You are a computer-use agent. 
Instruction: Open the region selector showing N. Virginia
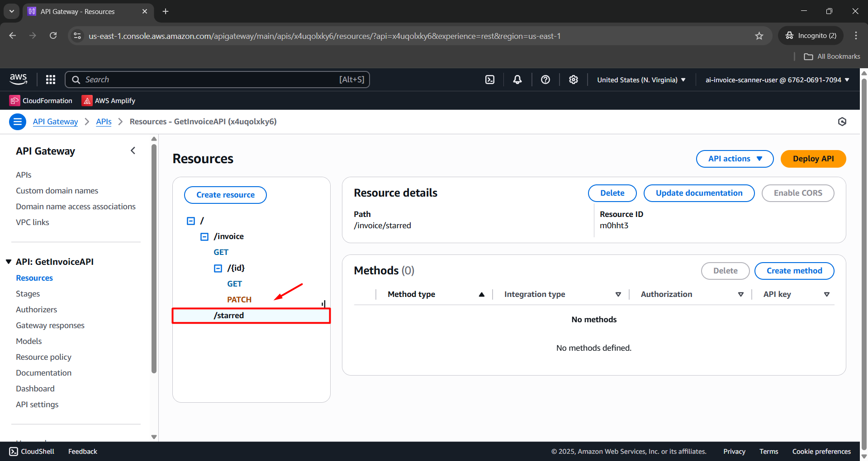(640, 80)
